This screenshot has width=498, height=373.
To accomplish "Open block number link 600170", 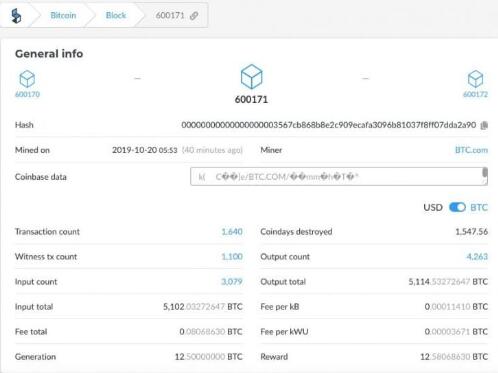I will [27, 94].
